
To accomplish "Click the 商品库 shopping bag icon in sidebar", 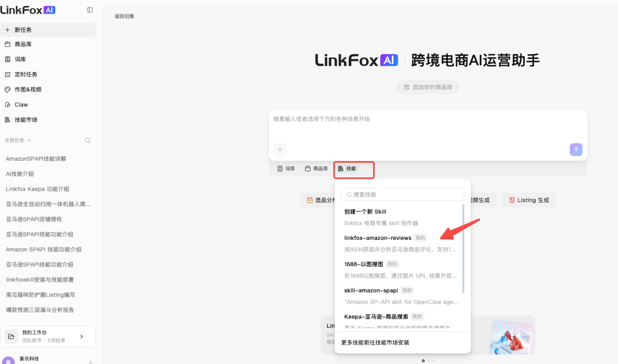I will pyautogui.click(x=7, y=44).
